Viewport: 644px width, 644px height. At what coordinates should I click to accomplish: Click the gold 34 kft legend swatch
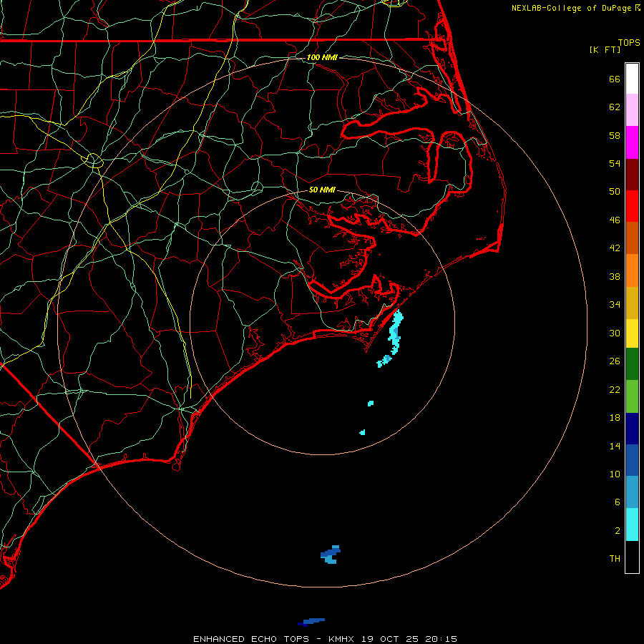[632, 303]
